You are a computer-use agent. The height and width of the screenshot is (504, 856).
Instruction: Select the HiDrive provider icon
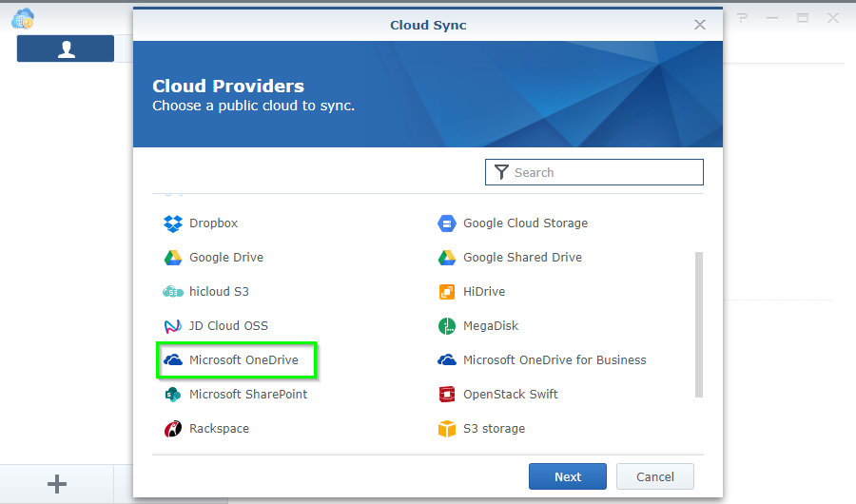tap(447, 292)
